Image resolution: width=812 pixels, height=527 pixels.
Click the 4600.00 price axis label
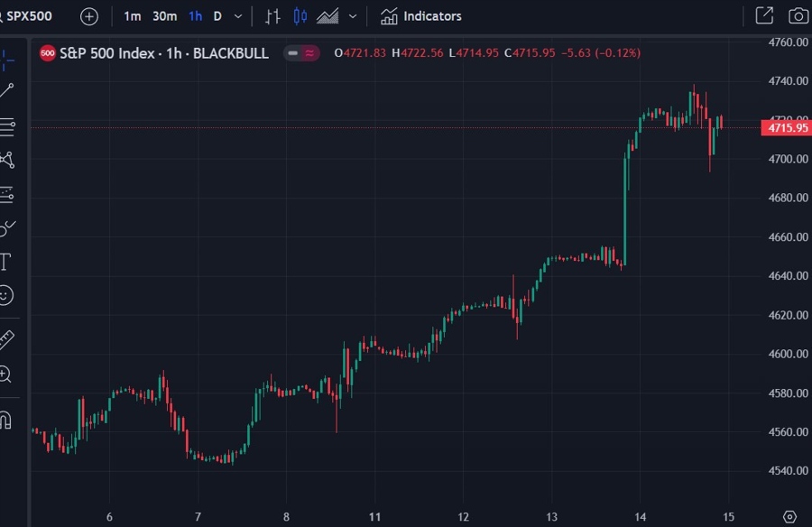pyautogui.click(x=789, y=354)
